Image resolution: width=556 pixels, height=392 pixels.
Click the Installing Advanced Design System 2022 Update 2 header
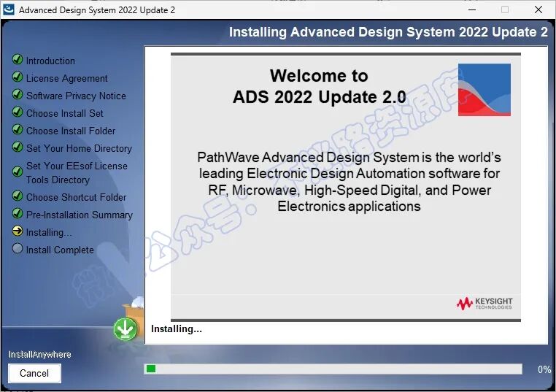coord(388,32)
